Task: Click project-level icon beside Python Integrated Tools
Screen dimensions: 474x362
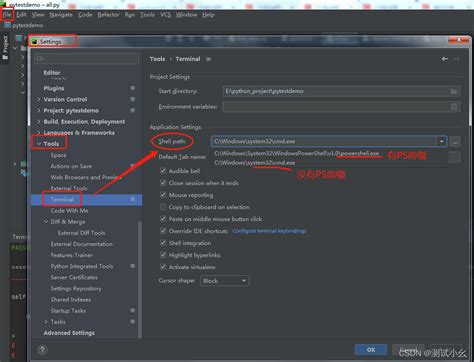Action: coord(133,266)
